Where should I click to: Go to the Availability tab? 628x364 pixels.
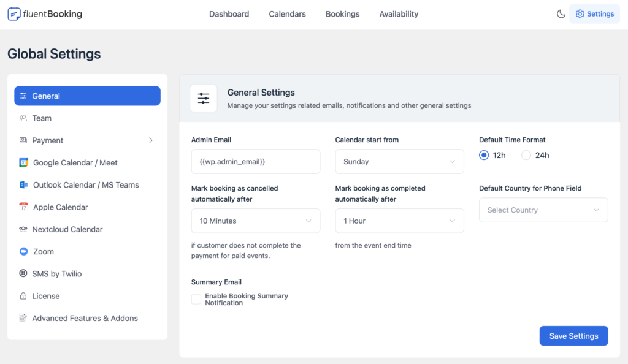pyautogui.click(x=399, y=14)
